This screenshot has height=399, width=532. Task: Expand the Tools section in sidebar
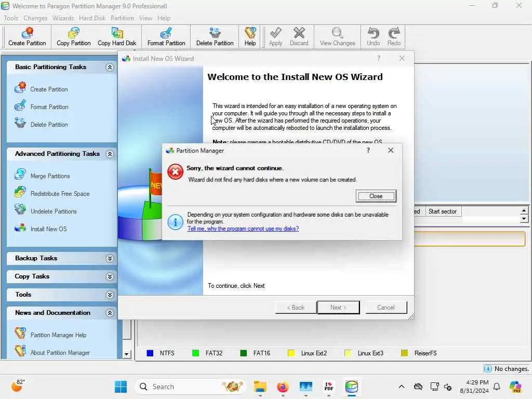click(110, 295)
